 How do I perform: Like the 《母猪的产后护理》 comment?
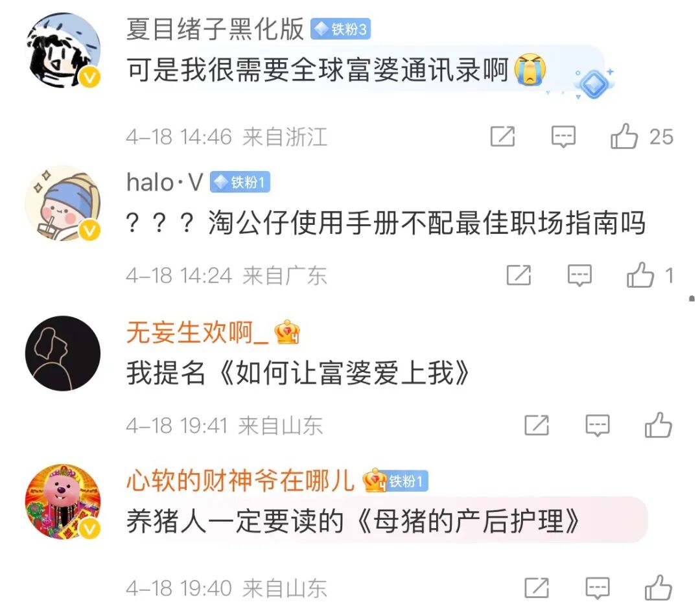click(x=658, y=587)
